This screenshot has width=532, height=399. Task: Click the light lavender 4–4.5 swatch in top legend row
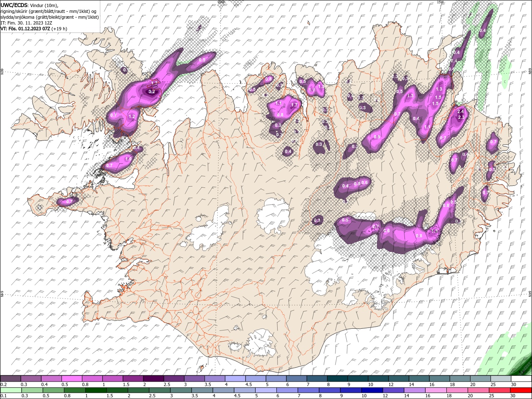click(235, 379)
